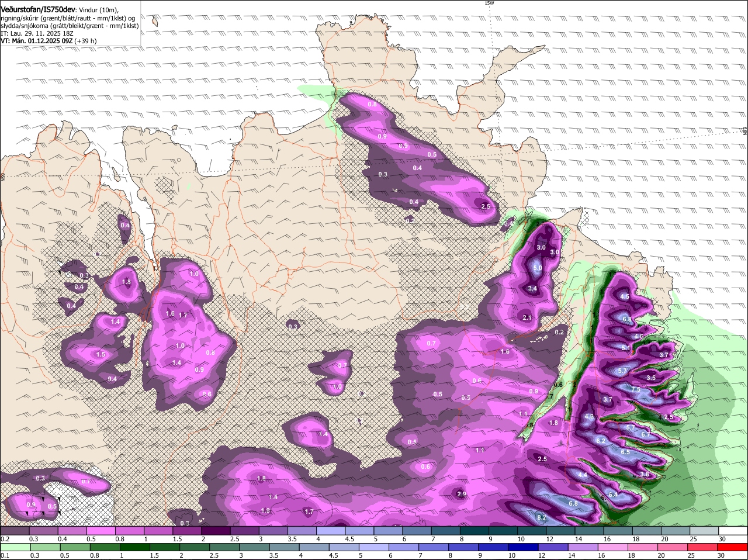Click the 5.1 precipitation value on the map
This screenshot has width=748, height=560.
coord(626,348)
